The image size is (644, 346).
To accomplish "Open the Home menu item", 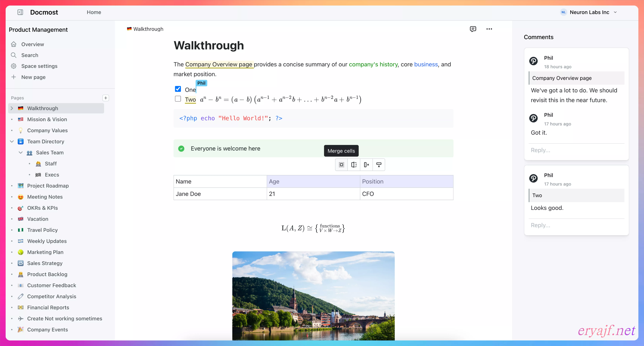I will coord(94,12).
